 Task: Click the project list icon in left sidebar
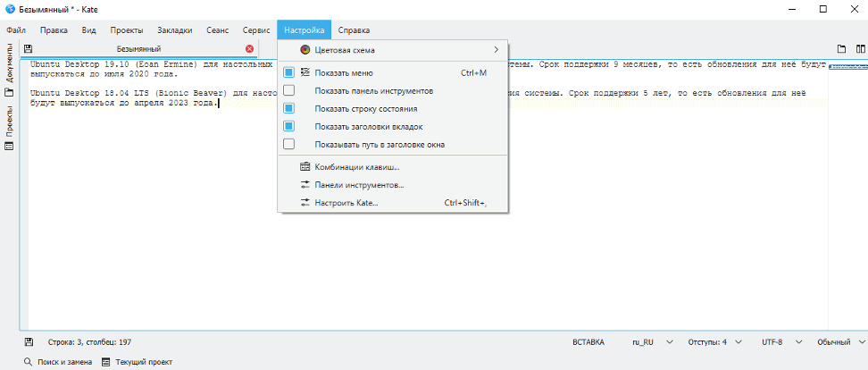9,147
